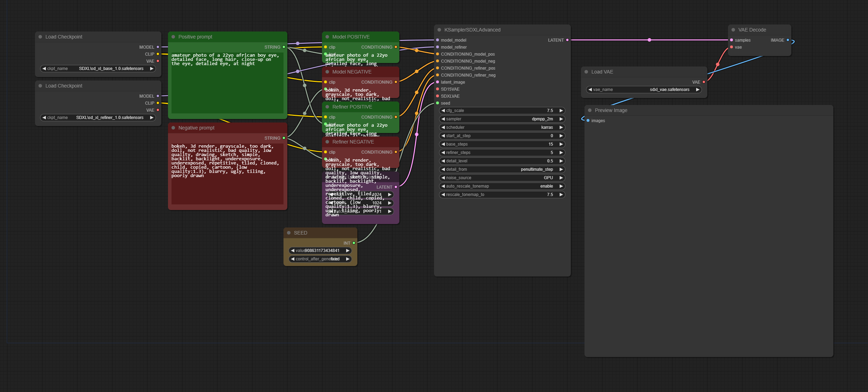Decrease refiner_steps with its left arrow

443,153
